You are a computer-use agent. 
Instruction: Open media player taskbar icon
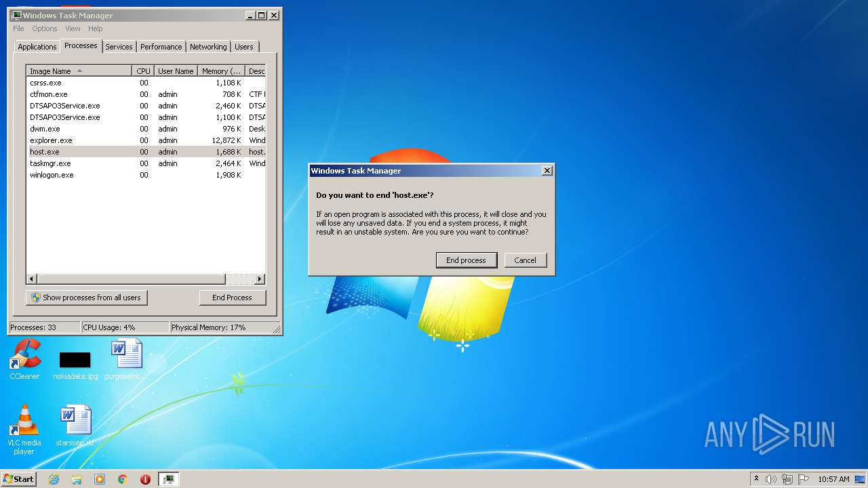tap(100, 479)
